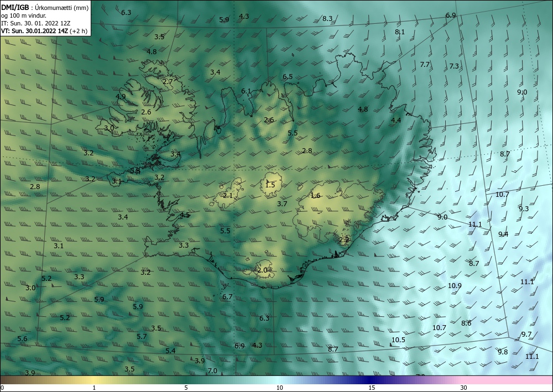Click the value 9.7

coord(526,334)
